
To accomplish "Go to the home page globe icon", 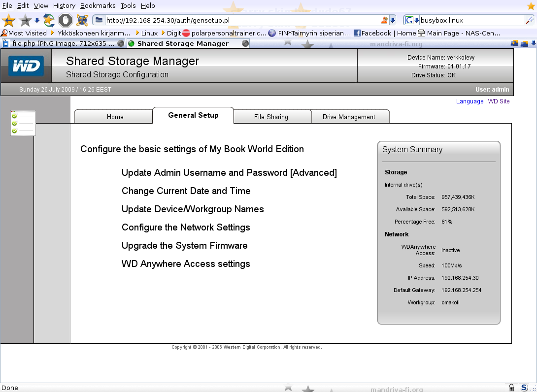I will [x=82, y=21].
